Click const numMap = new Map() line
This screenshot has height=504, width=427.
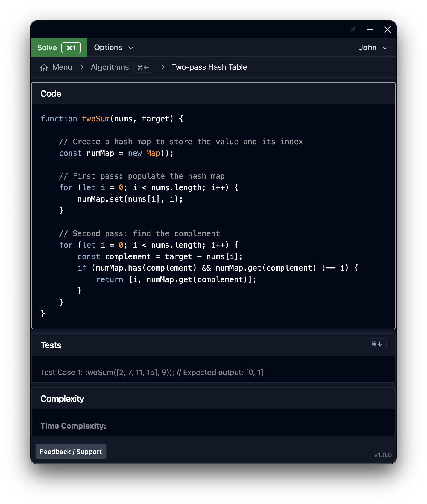pyautogui.click(x=116, y=153)
